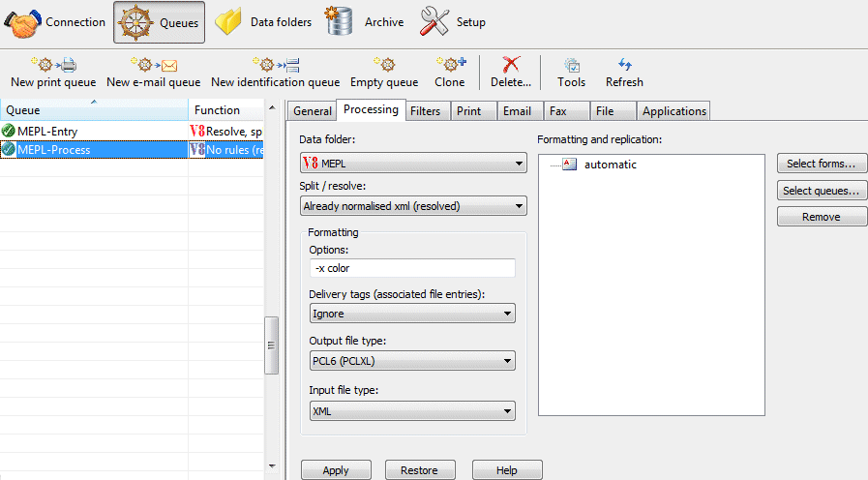Open the Connection section
The width and height of the screenshot is (868, 480).
(54, 22)
